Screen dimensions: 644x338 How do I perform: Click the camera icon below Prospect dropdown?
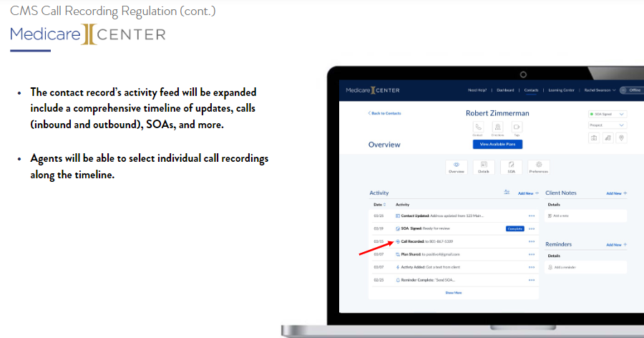coord(593,137)
